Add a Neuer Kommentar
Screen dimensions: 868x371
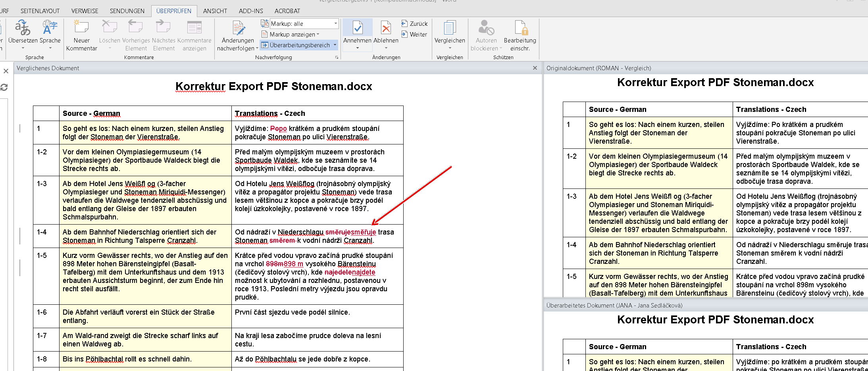(81, 35)
